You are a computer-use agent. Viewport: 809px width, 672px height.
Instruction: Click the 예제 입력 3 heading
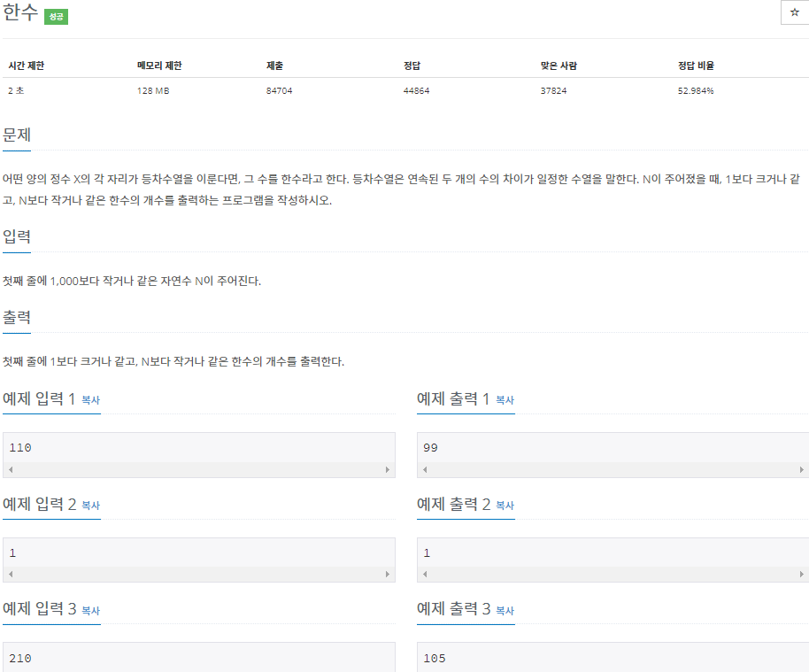tap(39, 609)
